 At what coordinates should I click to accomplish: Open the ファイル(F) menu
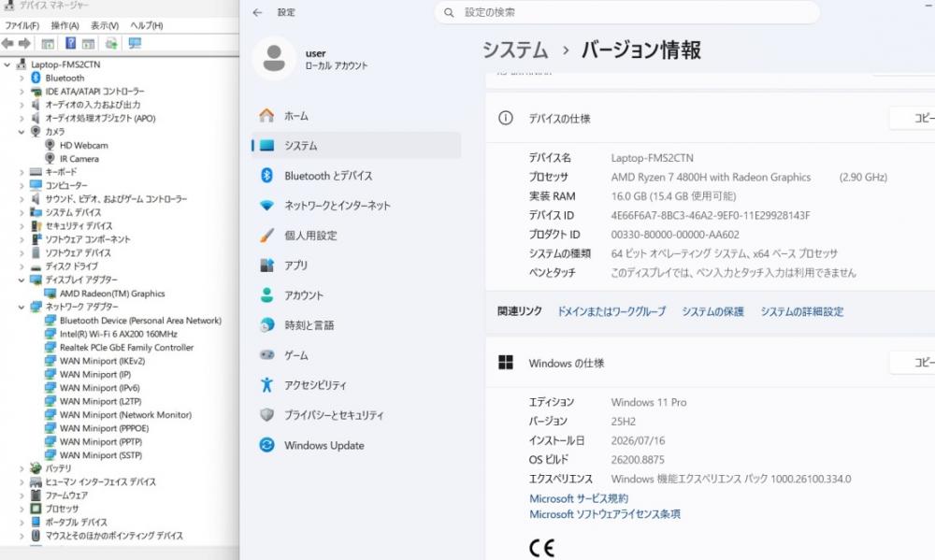coord(22,25)
